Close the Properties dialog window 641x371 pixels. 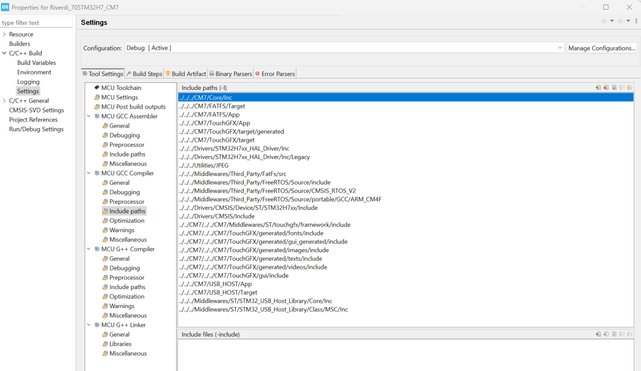[629, 7]
